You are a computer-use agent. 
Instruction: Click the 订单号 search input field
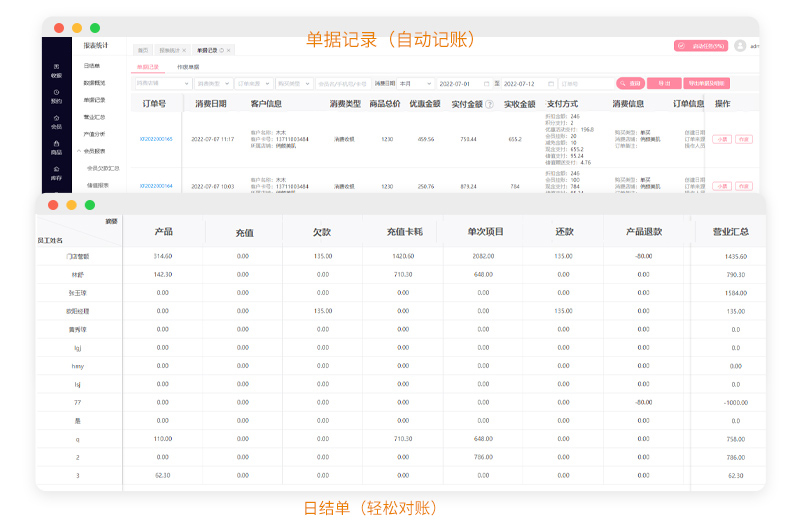[582, 84]
